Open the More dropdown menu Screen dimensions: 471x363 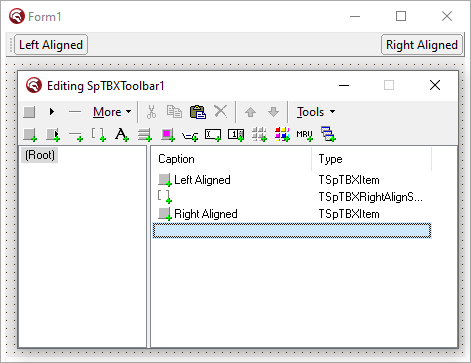(112, 112)
